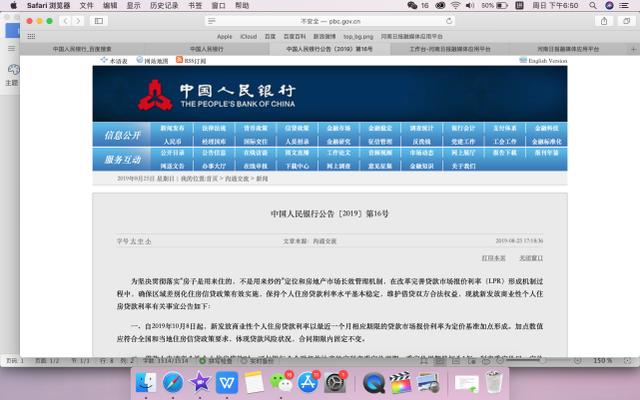Screen dimensions: 640x400
Task: Open the iCloud favorites bookmark
Action: click(x=248, y=36)
